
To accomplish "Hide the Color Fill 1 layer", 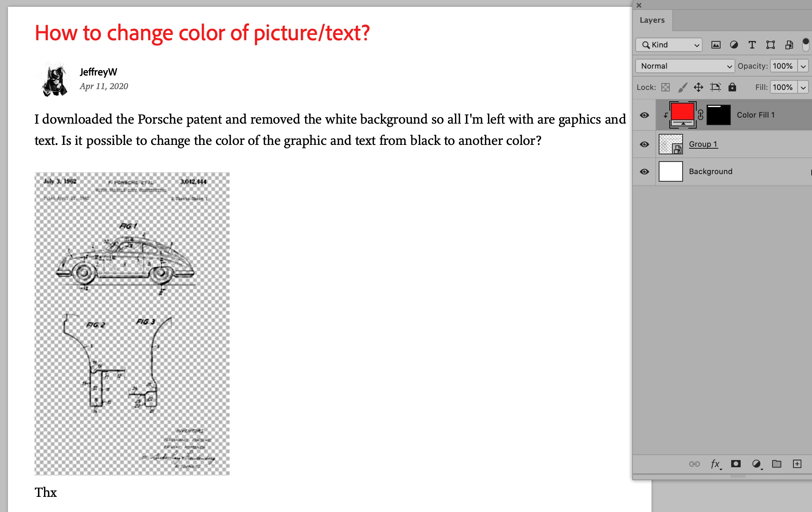I will coord(644,115).
